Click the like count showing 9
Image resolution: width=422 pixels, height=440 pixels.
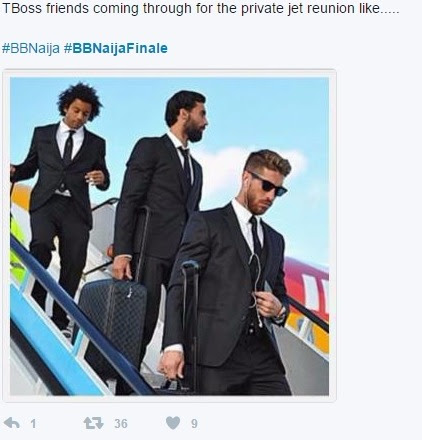click(x=194, y=424)
